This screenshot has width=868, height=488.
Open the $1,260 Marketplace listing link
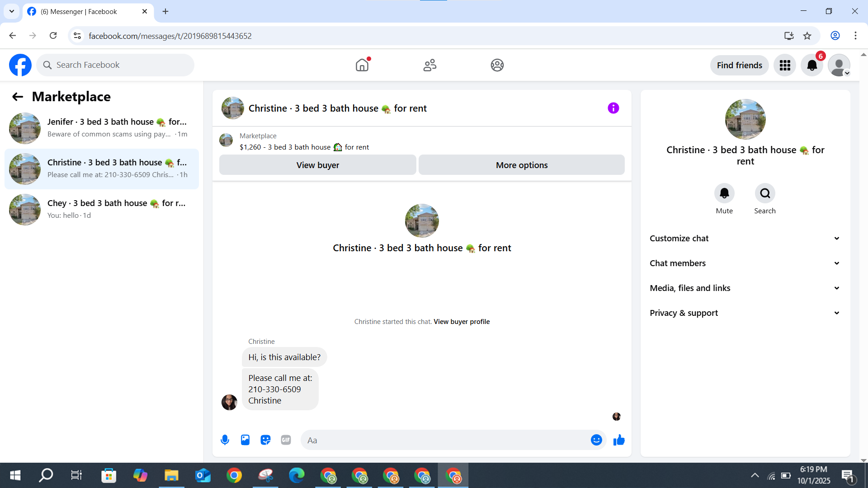(304, 147)
